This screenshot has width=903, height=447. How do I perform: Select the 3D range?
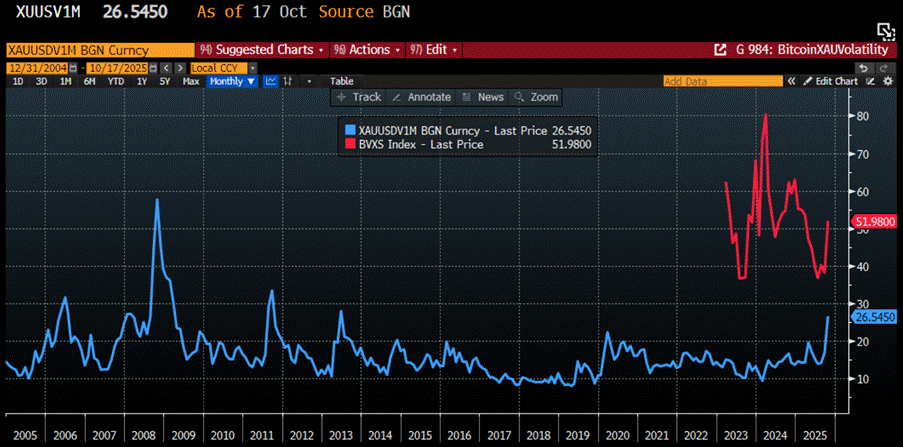41,81
